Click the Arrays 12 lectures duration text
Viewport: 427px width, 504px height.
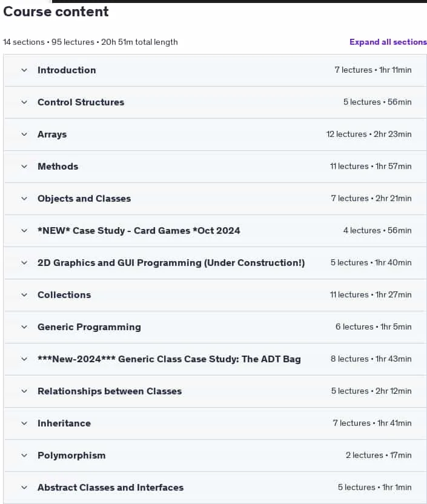[x=369, y=134]
